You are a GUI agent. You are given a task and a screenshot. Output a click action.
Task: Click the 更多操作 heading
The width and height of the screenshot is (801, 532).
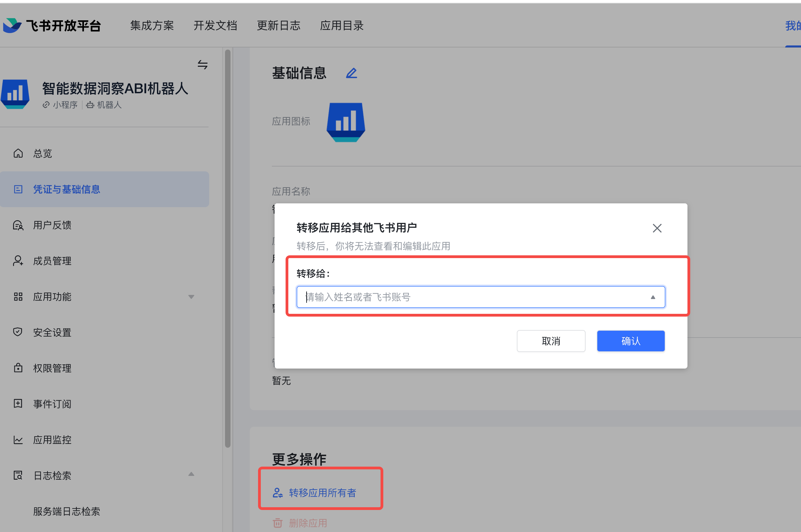click(299, 459)
